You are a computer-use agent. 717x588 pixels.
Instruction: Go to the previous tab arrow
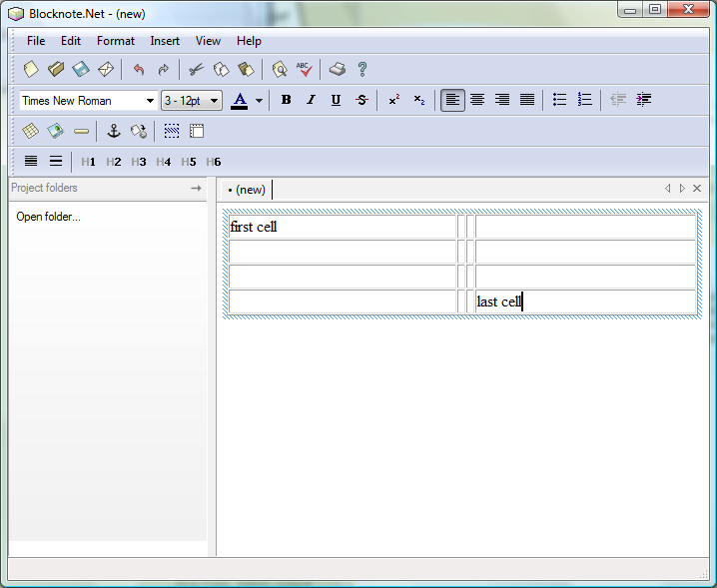tap(668, 188)
